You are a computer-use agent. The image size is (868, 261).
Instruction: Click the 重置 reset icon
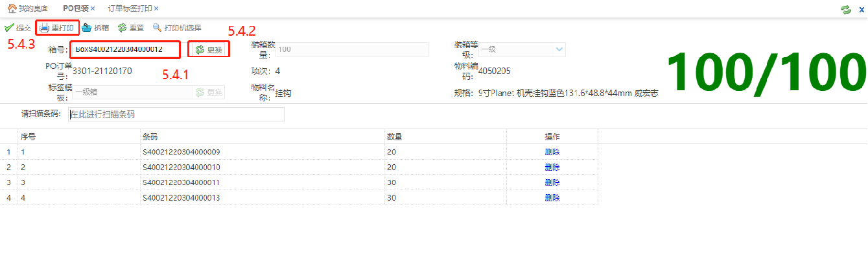tap(122, 28)
